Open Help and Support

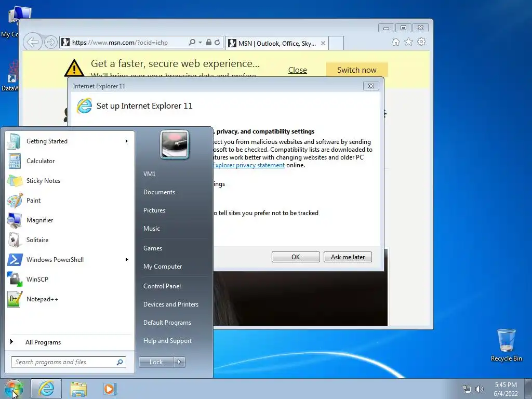point(167,341)
